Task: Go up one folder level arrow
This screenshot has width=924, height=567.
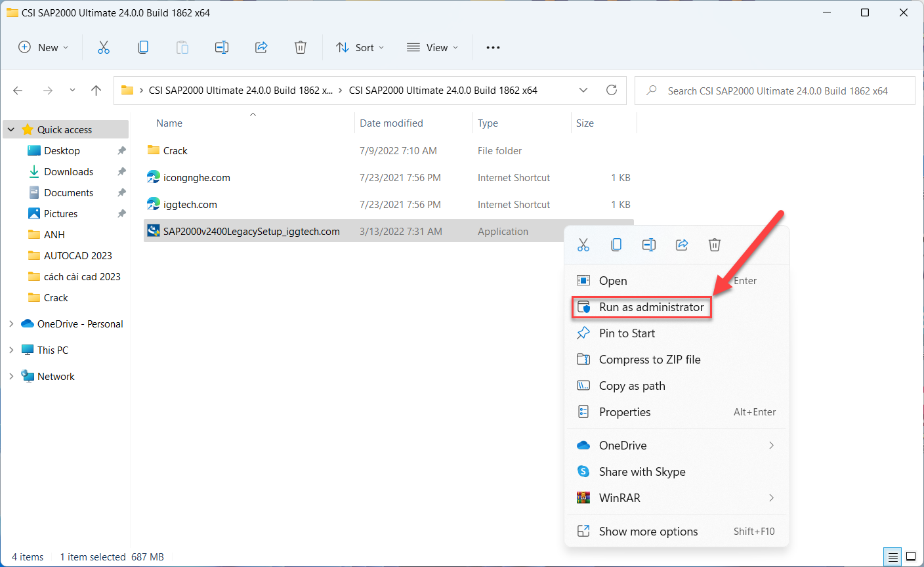Action: tap(96, 91)
